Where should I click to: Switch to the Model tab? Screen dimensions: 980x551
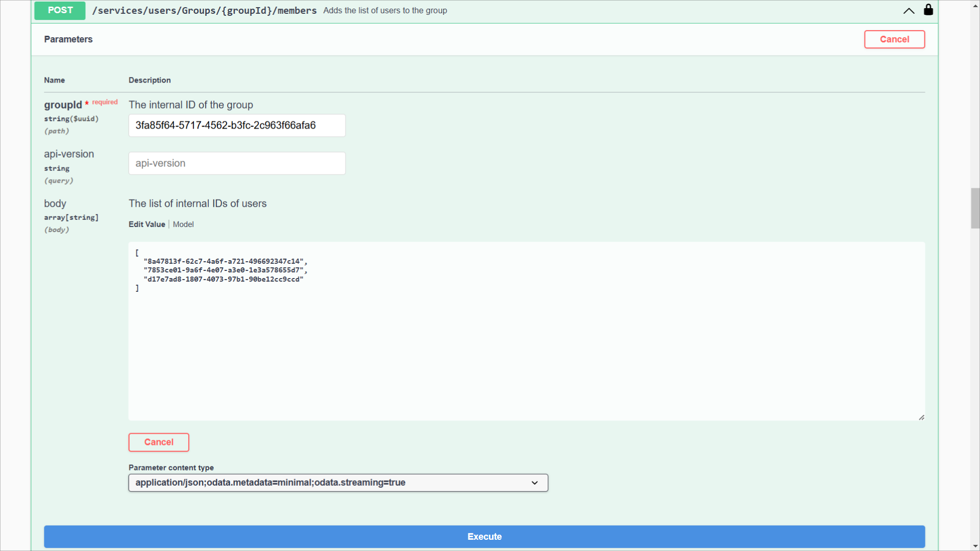click(183, 224)
